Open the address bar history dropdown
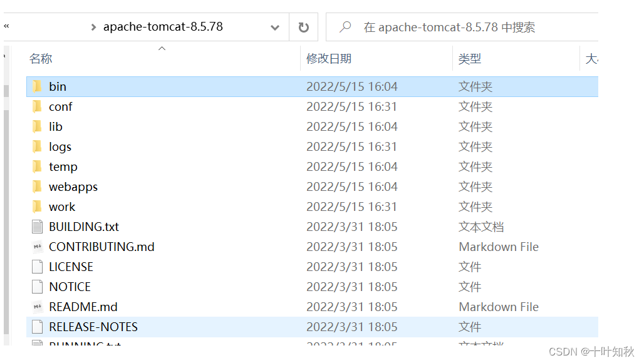Image resolution: width=644 pixels, height=363 pixels. click(275, 28)
